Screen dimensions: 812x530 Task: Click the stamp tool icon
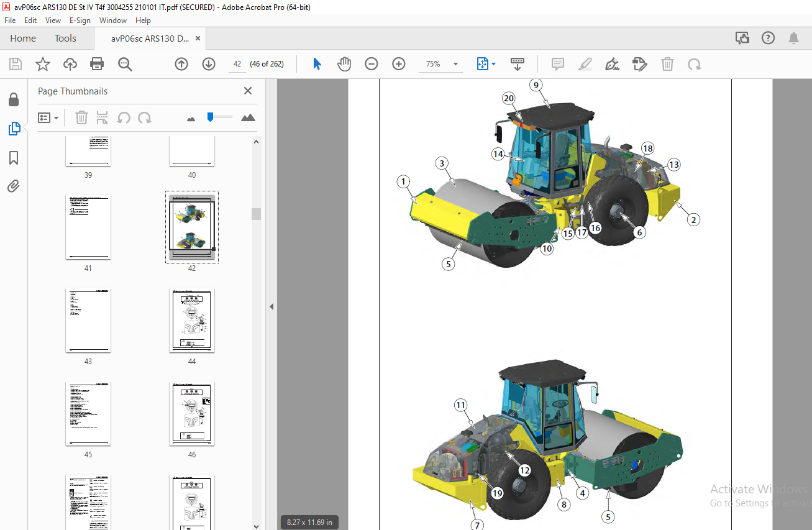[x=639, y=64]
